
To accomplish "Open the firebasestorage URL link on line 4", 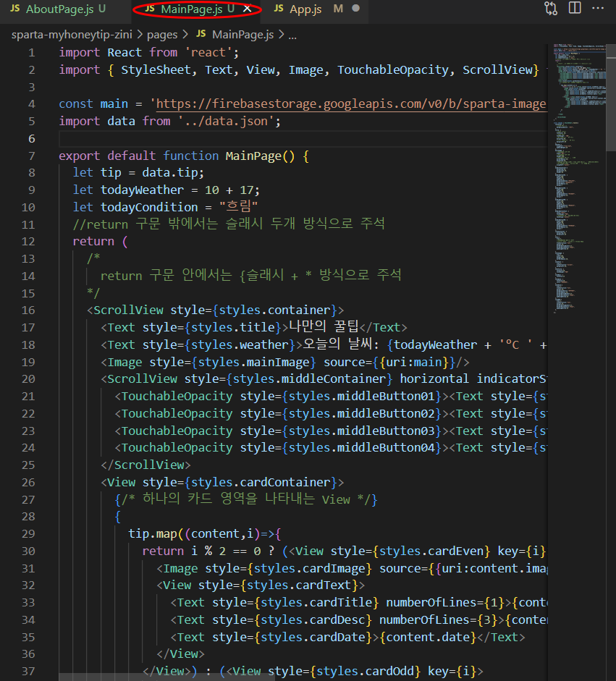I will point(351,103).
